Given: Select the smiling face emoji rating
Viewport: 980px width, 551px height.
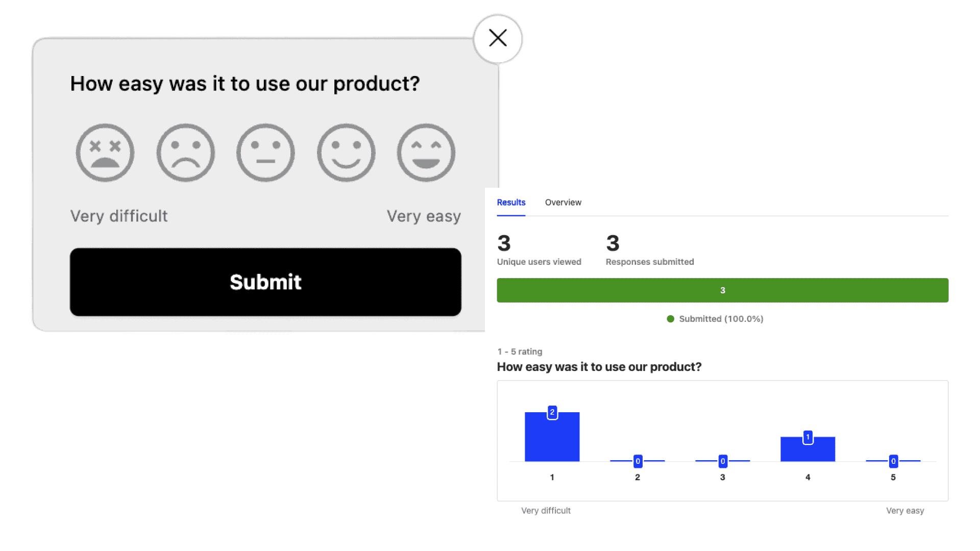Looking at the screenshot, I should [346, 153].
